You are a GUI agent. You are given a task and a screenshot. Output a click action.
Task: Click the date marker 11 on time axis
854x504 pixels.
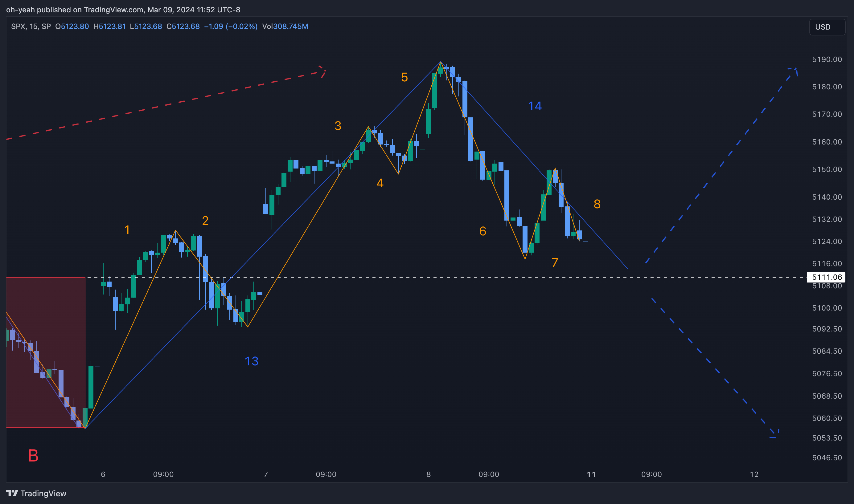pyautogui.click(x=591, y=474)
